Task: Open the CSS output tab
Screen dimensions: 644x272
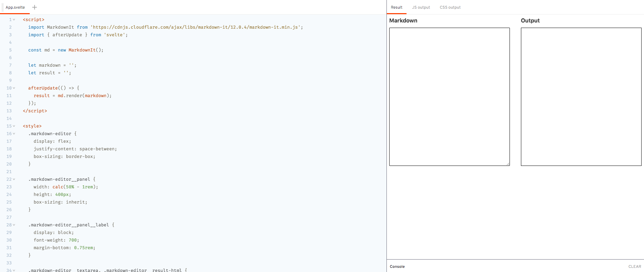Action: click(450, 7)
